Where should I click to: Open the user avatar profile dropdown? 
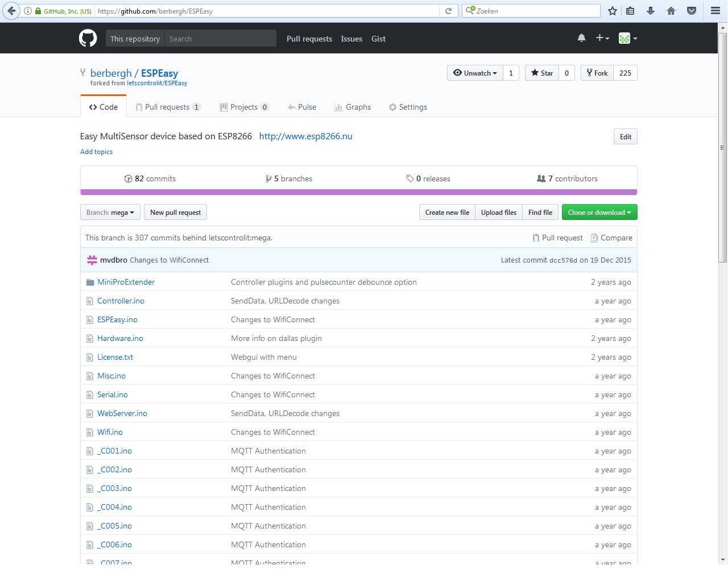click(x=628, y=38)
